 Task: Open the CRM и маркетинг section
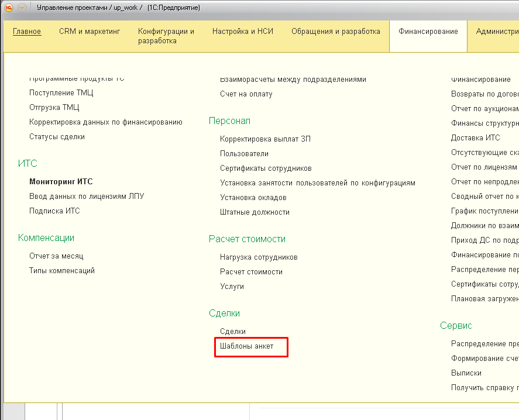click(x=90, y=32)
